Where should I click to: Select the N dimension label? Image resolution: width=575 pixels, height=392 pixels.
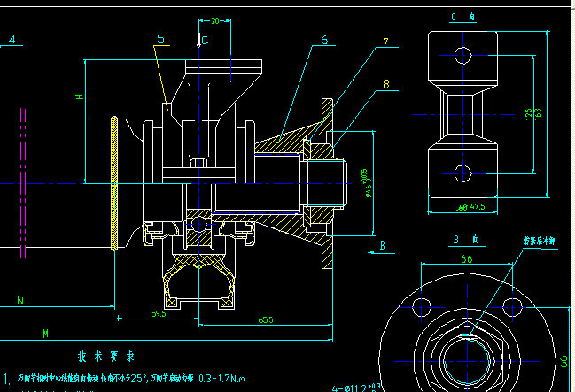coord(19,301)
